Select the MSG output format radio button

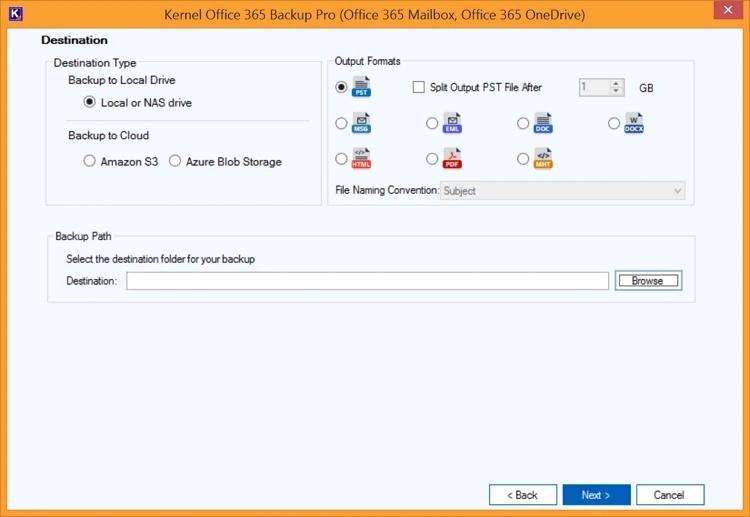coord(341,123)
